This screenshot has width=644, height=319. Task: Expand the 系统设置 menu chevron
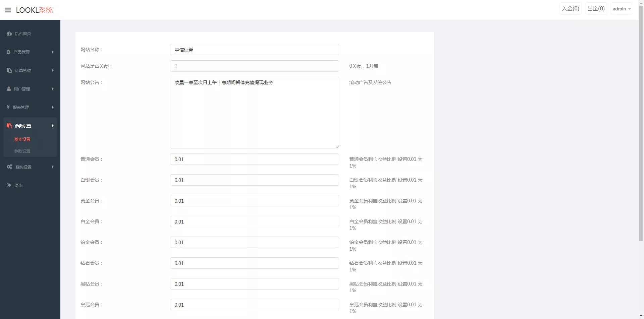(x=53, y=167)
